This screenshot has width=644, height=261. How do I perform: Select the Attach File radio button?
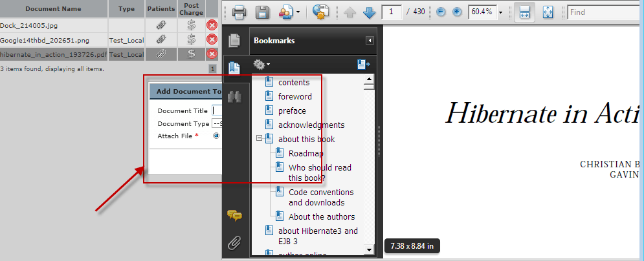[216, 136]
